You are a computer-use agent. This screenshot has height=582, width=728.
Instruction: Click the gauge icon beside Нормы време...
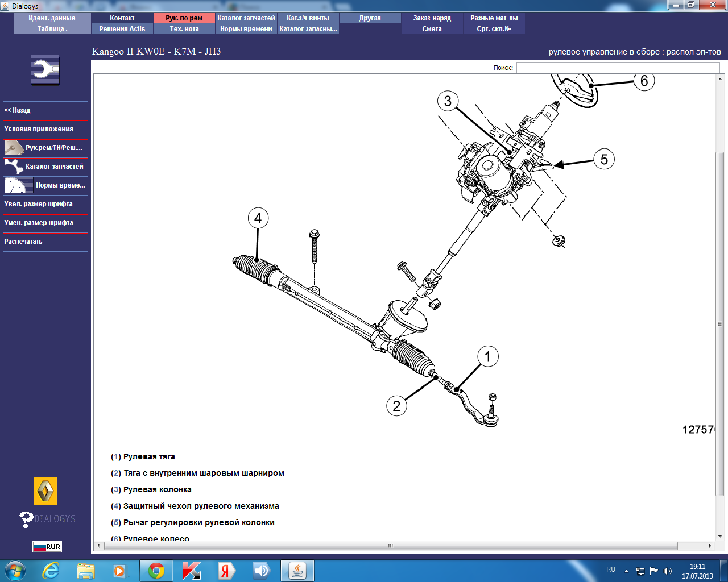tap(18, 185)
